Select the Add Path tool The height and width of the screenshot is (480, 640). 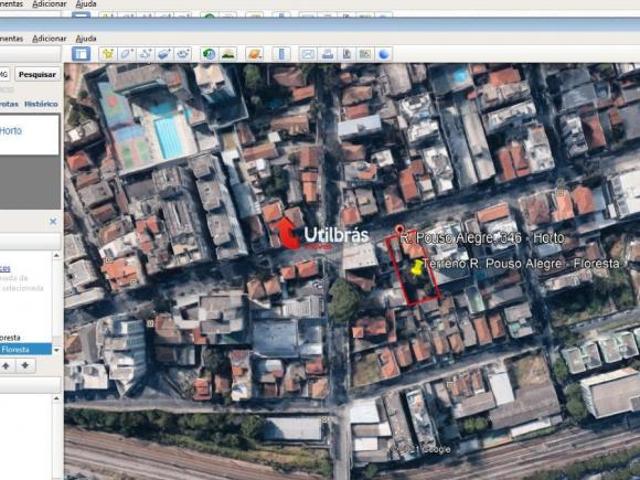tap(146, 53)
